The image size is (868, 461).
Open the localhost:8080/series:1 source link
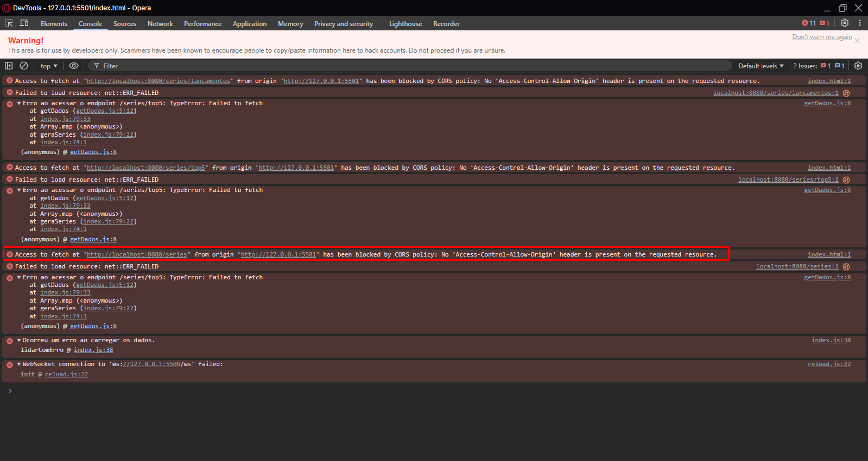tap(797, 266)
